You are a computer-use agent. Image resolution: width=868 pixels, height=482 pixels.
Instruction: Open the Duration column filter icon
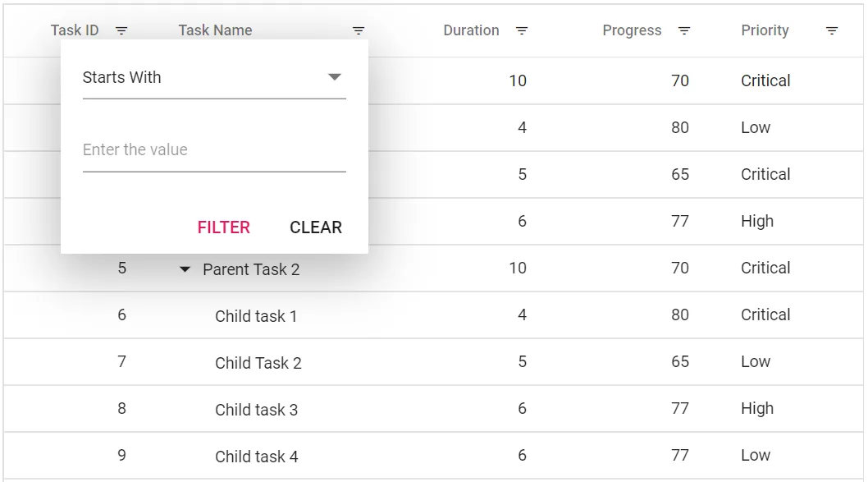(521, 30)
